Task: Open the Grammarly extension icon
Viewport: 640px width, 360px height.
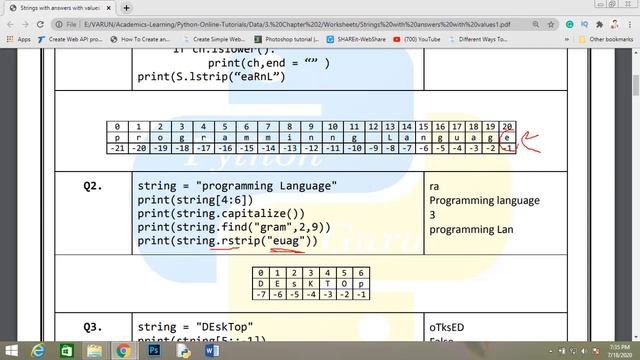Action: pos(569,24)
